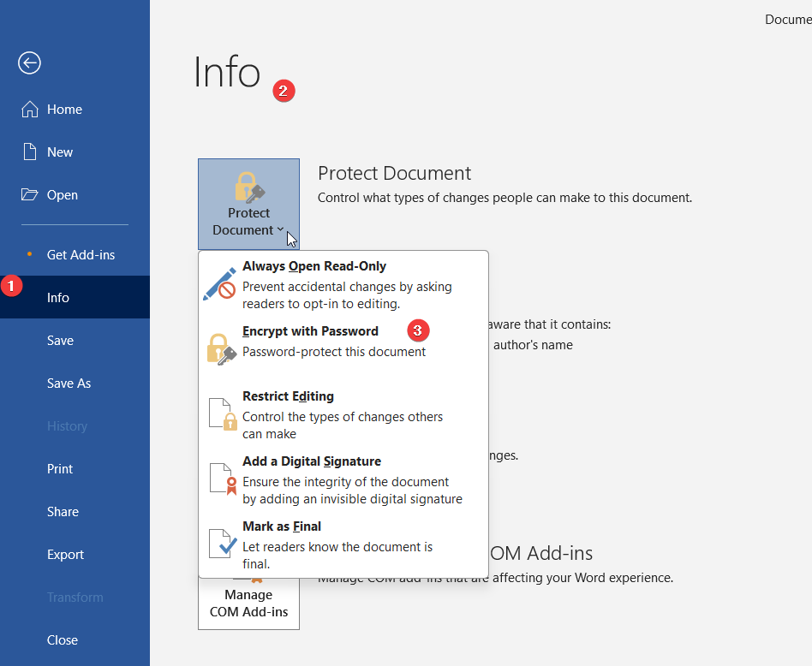Select Encrypt with Password from the menu
Screen dimensions: 812x666
(x=310, y=330)
